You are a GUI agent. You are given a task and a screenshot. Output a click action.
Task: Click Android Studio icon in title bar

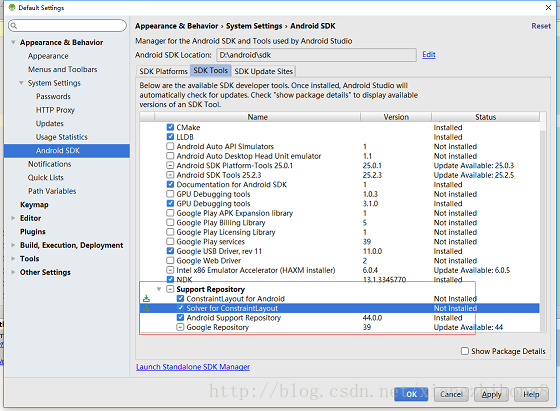[x=12, y=7]
